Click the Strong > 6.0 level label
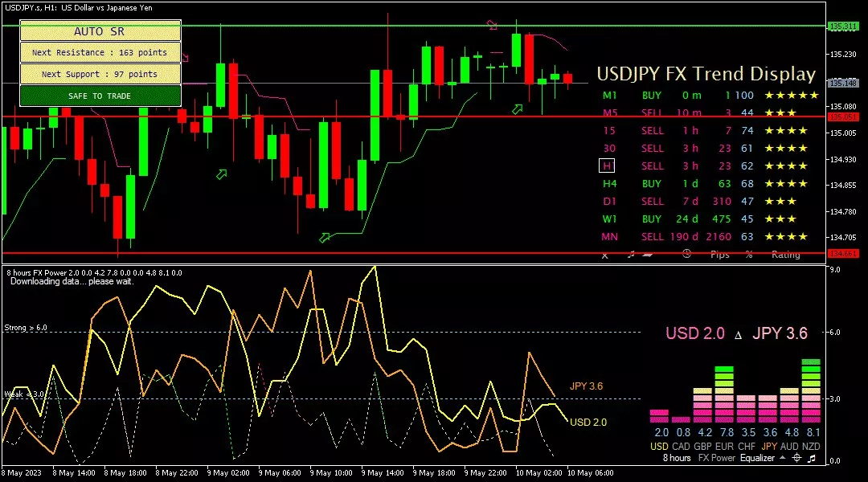This screenshot has width=868, height=482. click(x=26, y=328)
